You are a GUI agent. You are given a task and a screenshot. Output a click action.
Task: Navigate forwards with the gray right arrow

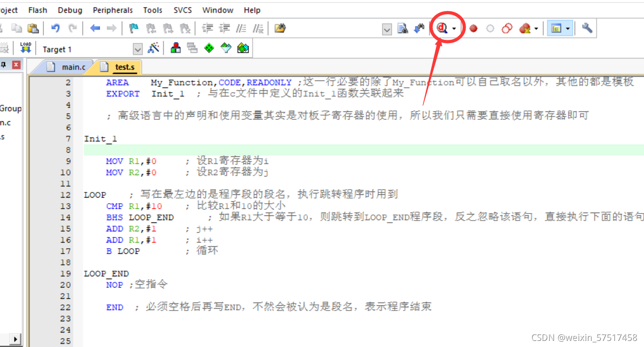coord(111,29)
